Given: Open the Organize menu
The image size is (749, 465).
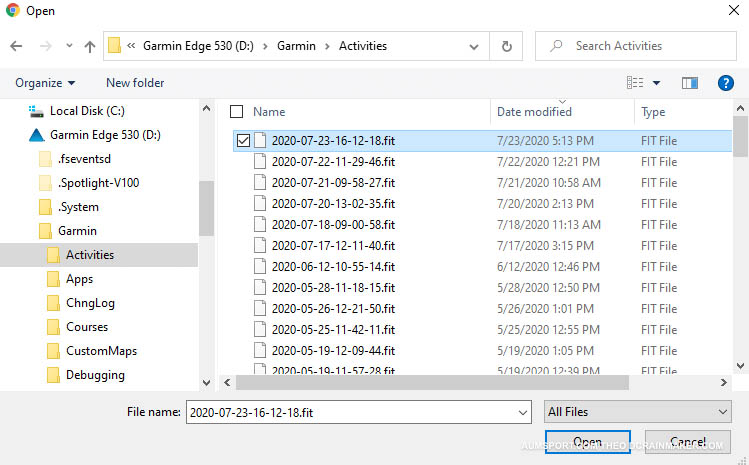Looking at the screenshot, I should 45,83.
